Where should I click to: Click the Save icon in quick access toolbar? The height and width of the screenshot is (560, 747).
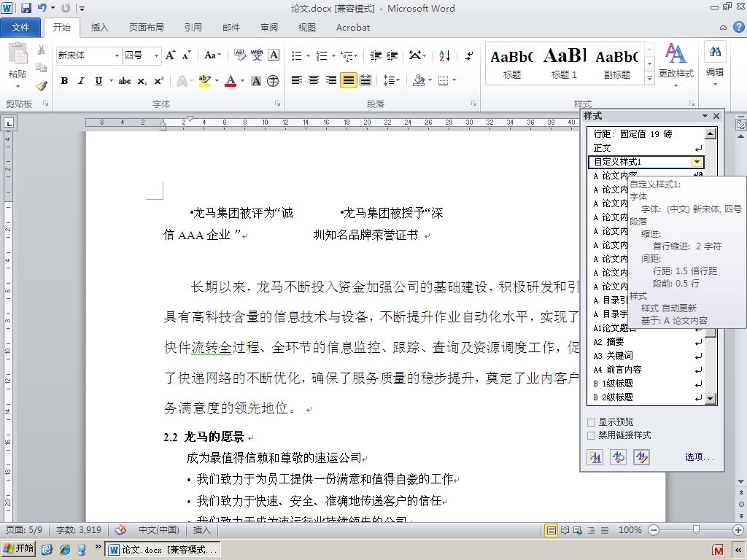[x=26, y=8]
